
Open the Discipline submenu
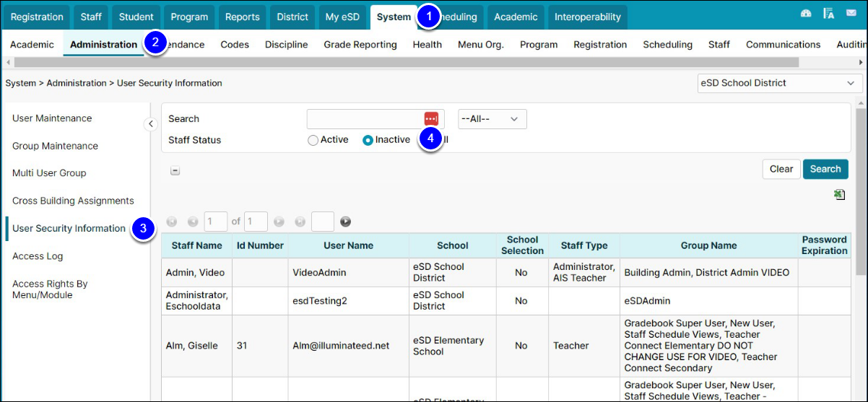click(287, 45)
